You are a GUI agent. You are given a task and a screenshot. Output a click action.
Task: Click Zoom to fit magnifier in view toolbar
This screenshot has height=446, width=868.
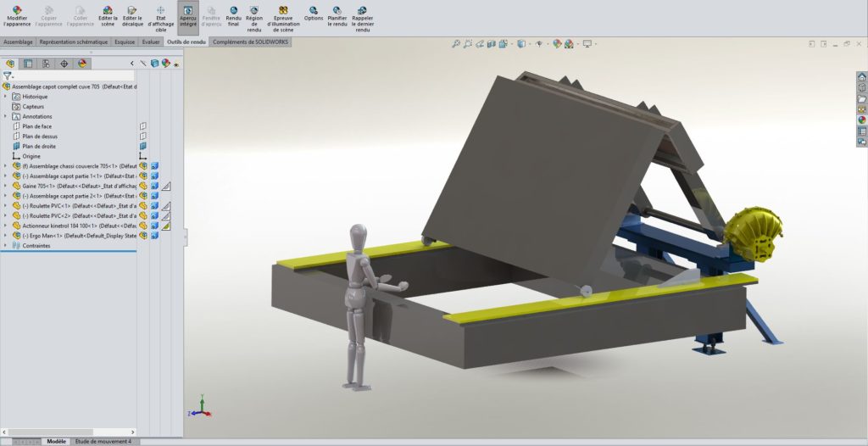coord(456,44)
